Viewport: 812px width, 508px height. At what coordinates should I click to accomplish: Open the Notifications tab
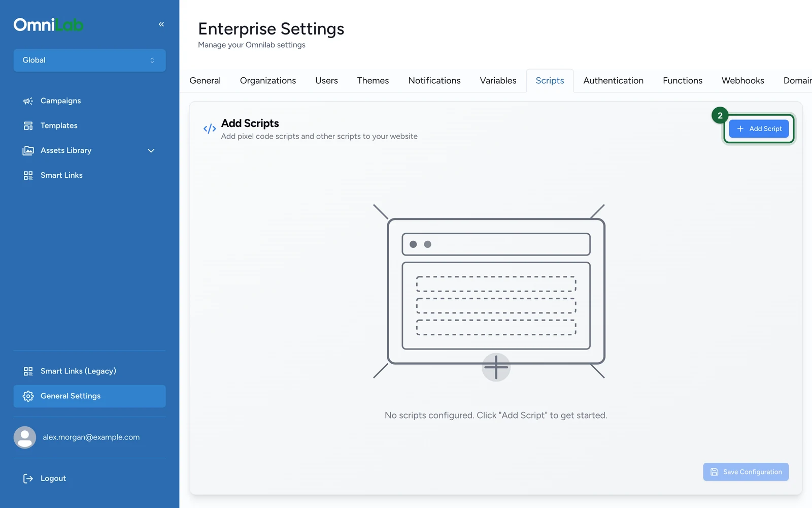pos(434,81)
